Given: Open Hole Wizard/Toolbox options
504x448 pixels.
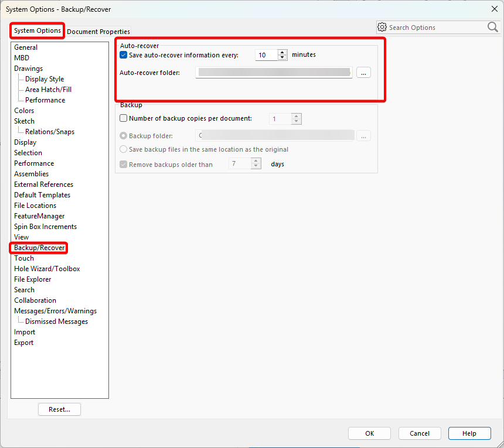Looking at the screenshot, I should (x=47, y=269).
